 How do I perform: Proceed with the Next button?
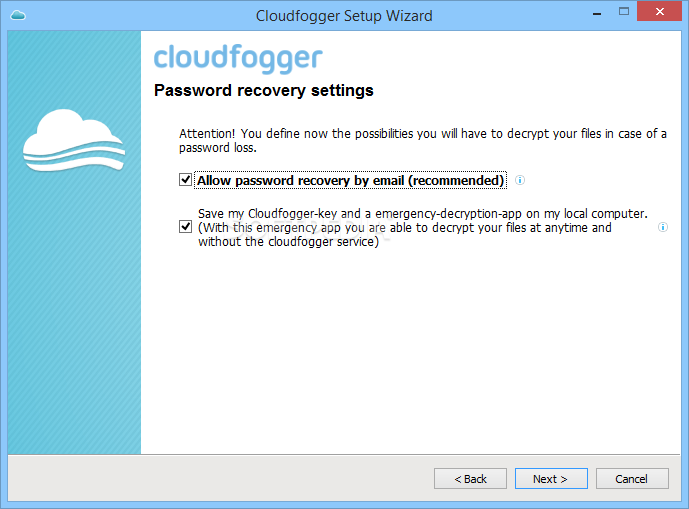point(551,479)
